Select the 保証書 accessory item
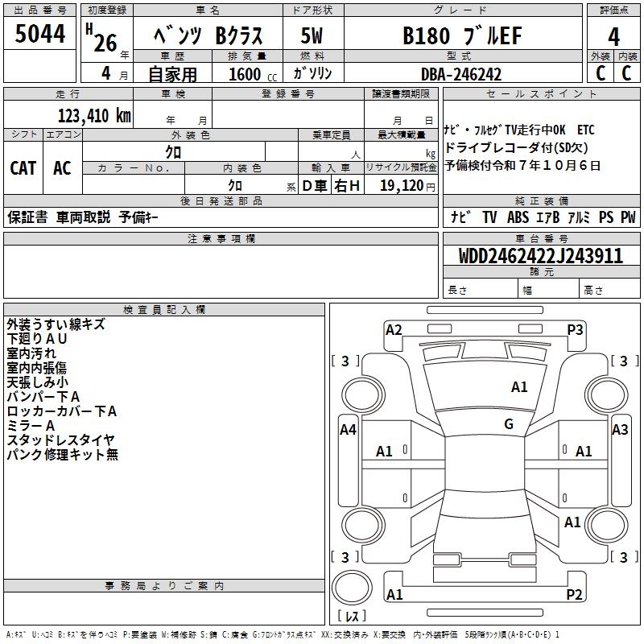The image size is (644, 644). pos(27,217)
